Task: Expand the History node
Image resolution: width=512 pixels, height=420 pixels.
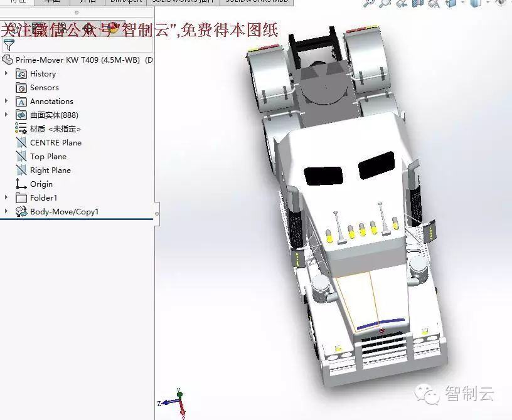Action: [x=6, y=74]
